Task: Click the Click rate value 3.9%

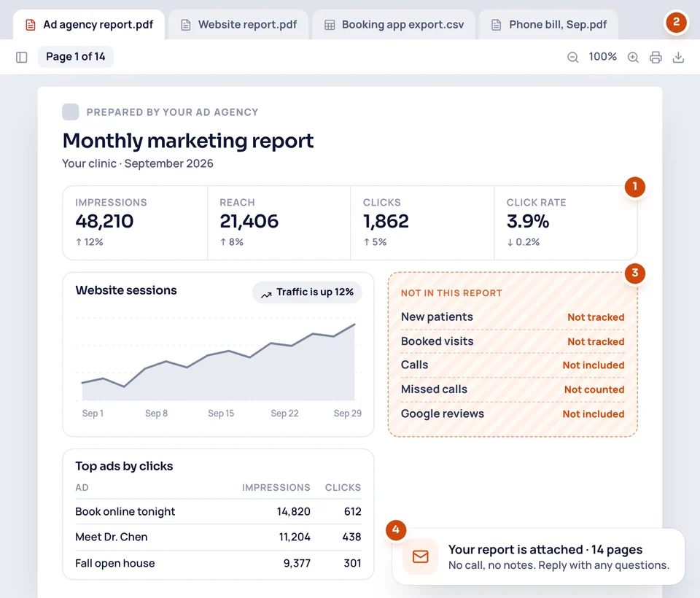Action: tap(528, 221)
